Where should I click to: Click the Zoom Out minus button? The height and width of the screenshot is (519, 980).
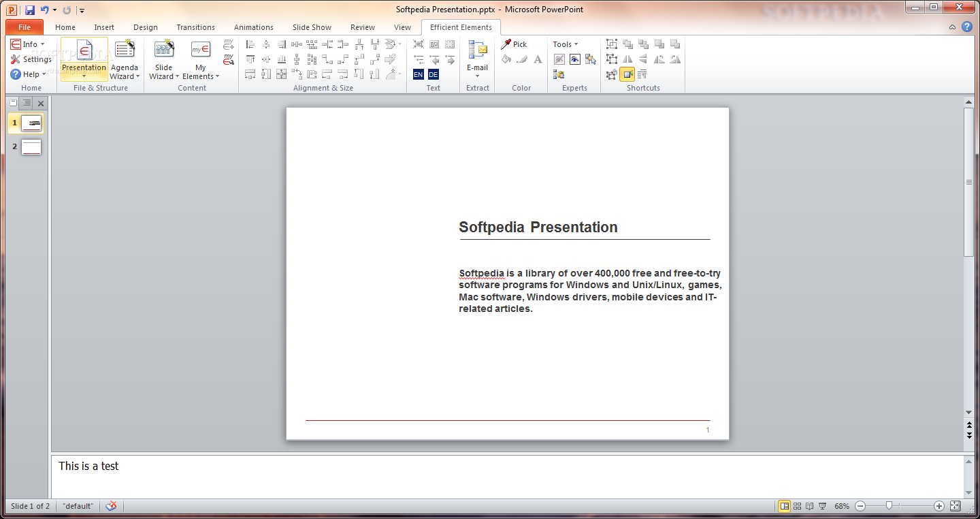click(860, 506)
